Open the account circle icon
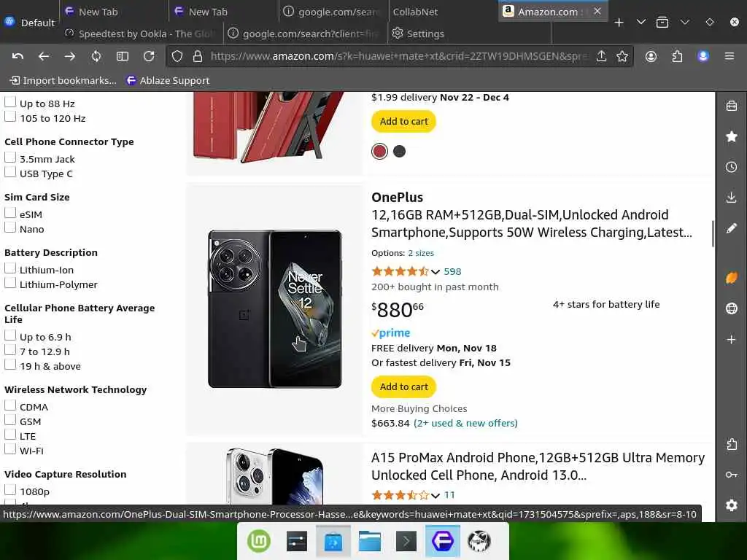This screenshot has height=560, width=747. (651, 56)
